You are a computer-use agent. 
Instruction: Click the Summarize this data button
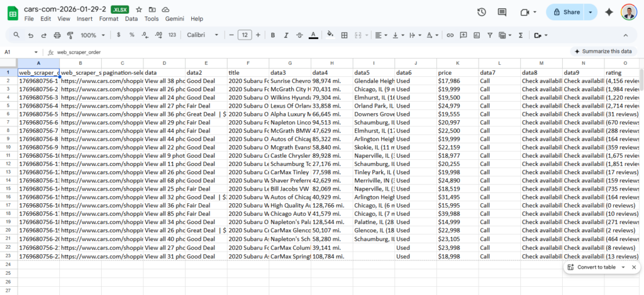[602, 52]
